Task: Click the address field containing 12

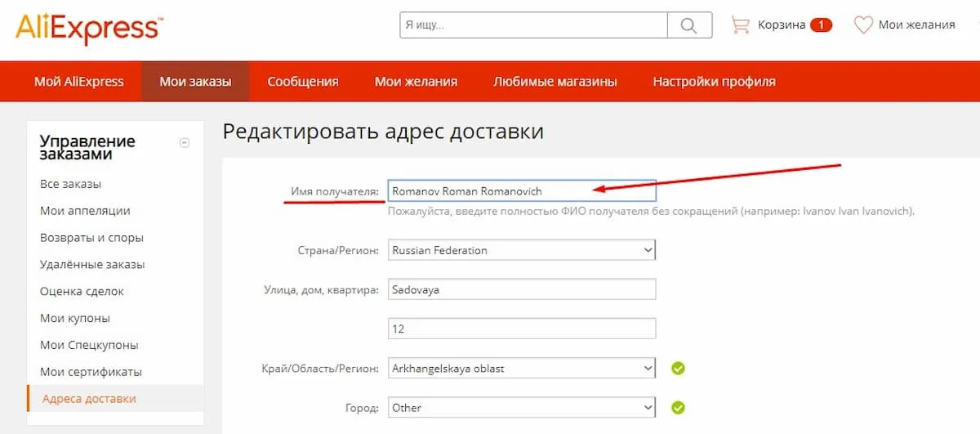Action: 521,329
